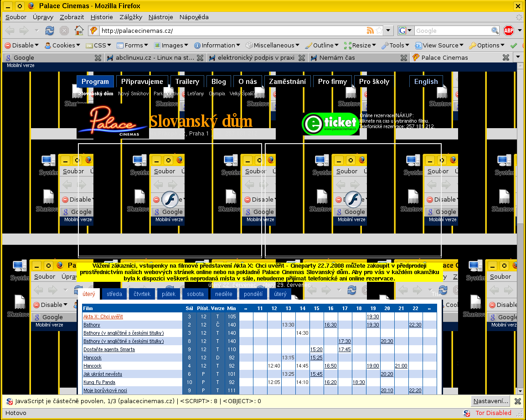
Task: Open the Dostaňte agenta Smarta link
Action: pos(109,349)
